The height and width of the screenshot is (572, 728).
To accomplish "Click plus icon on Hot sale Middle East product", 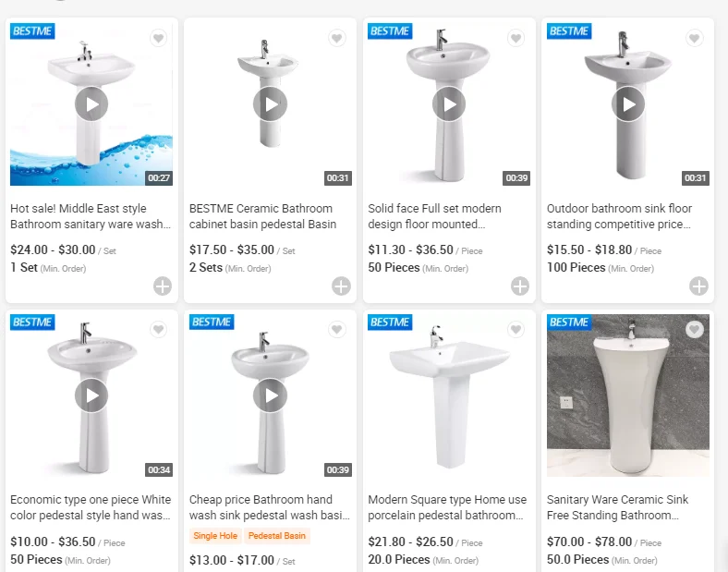I will pyautogui.click(x=163, y=286).
